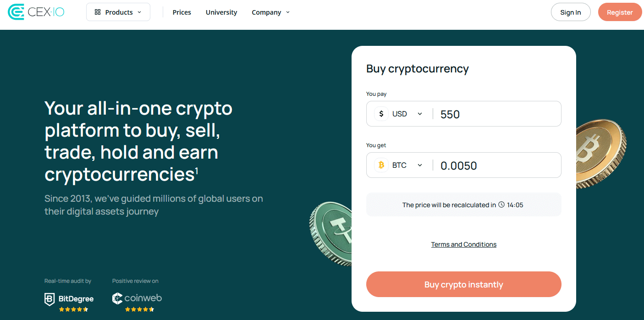This screenshot has width=644, height=320.
Task: Go to University in navigation
Action: [x=221, y=12]
